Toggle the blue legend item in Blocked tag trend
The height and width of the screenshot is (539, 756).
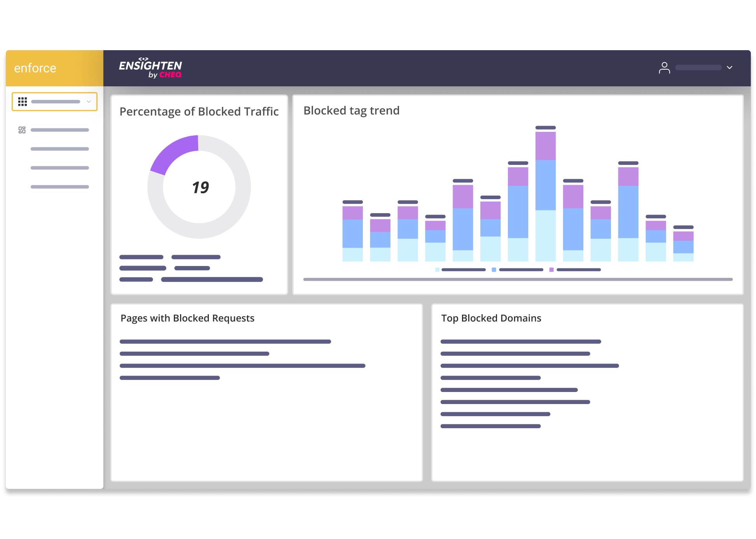[x=494, y=269]
